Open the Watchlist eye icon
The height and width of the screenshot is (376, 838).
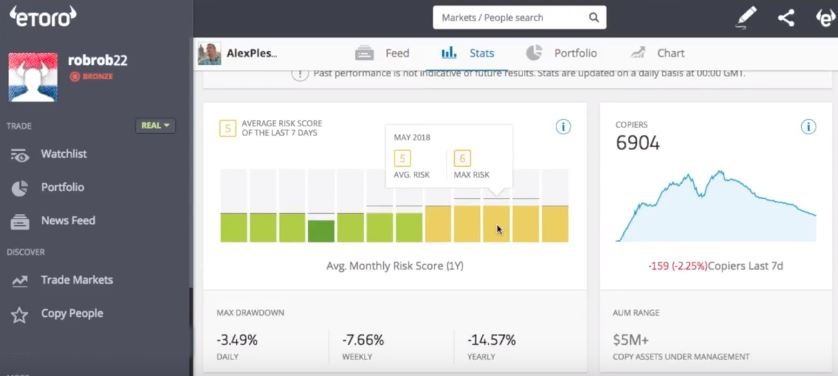(20, 155)
